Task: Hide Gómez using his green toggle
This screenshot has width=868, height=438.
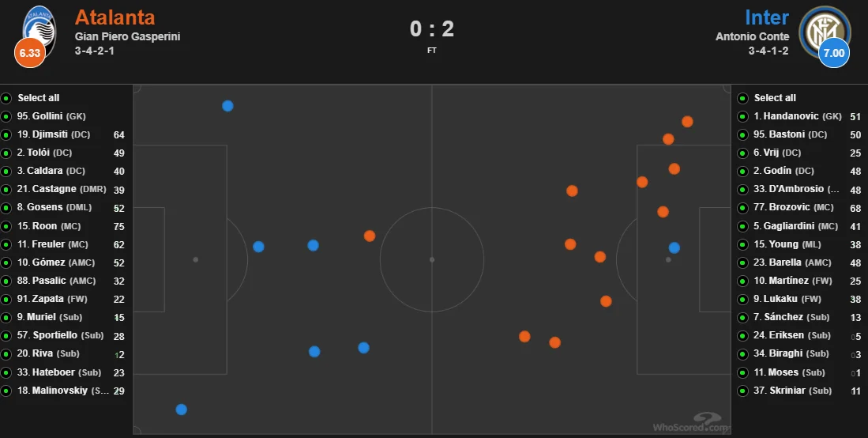Action: click(6, 262)
